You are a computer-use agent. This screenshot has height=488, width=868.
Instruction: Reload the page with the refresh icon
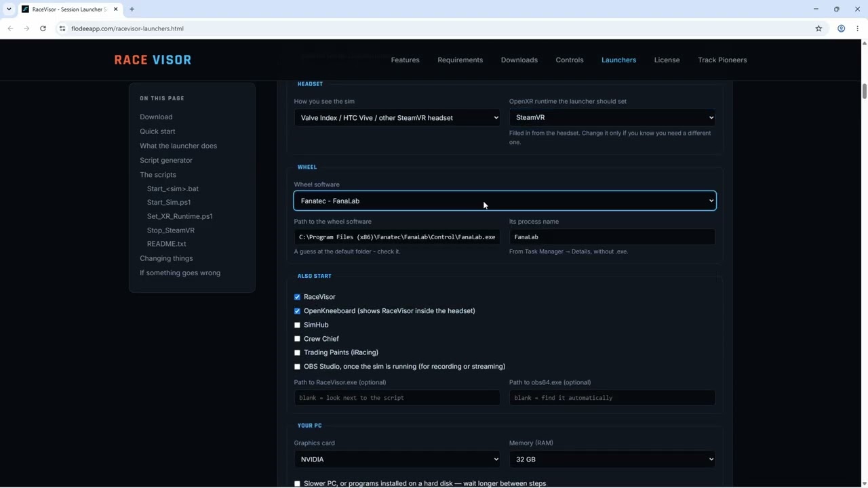click(43, 28)
